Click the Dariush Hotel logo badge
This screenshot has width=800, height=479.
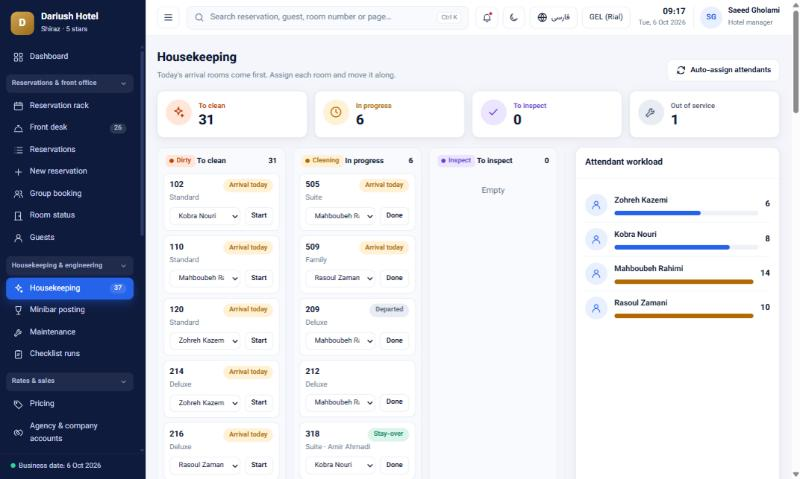pos(22,23)
